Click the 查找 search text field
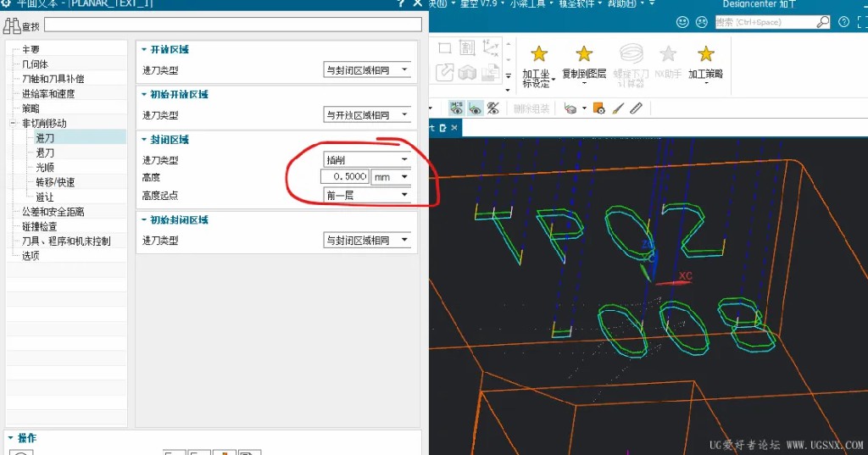Screen dimensions: 868x455 tap(233, 25)
